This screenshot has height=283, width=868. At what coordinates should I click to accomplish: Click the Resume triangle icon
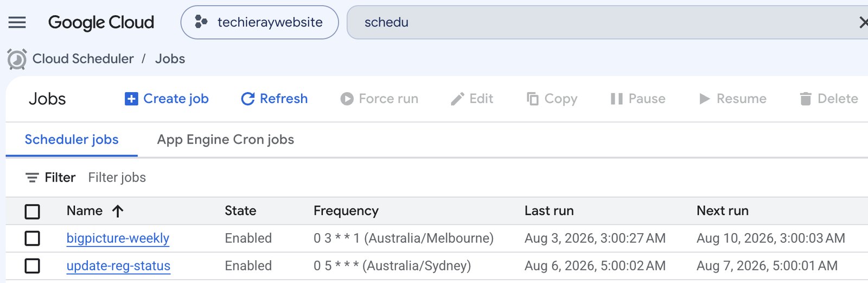[704, 99]
